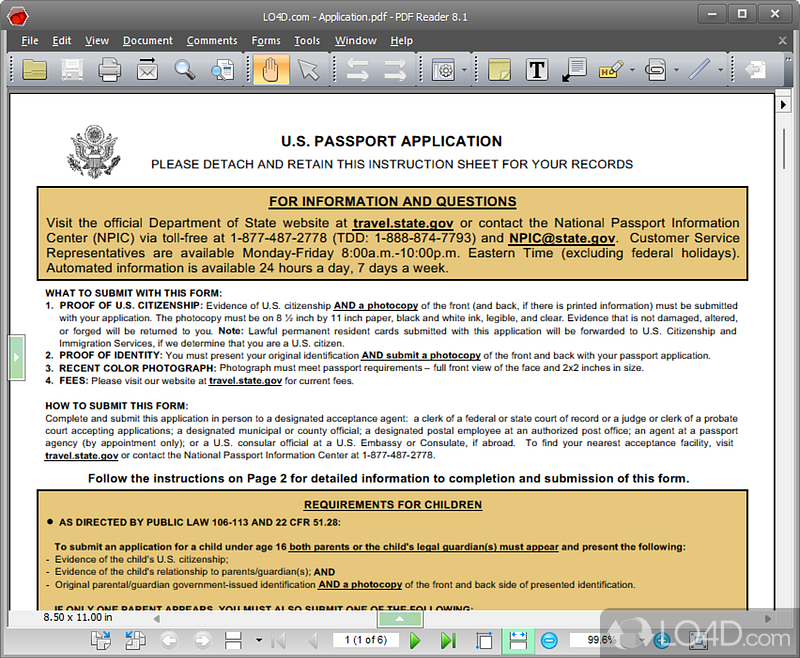Viewport: 800px width, 658px height.
Task: Click the horizontal scrollbar right arrow
Action: 768,619
